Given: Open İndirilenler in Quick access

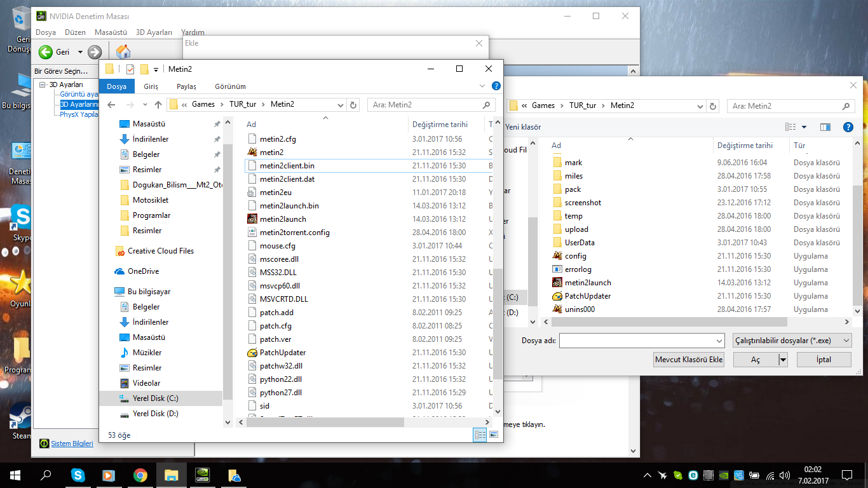Looking at the screenshot, I should (151, 139).
